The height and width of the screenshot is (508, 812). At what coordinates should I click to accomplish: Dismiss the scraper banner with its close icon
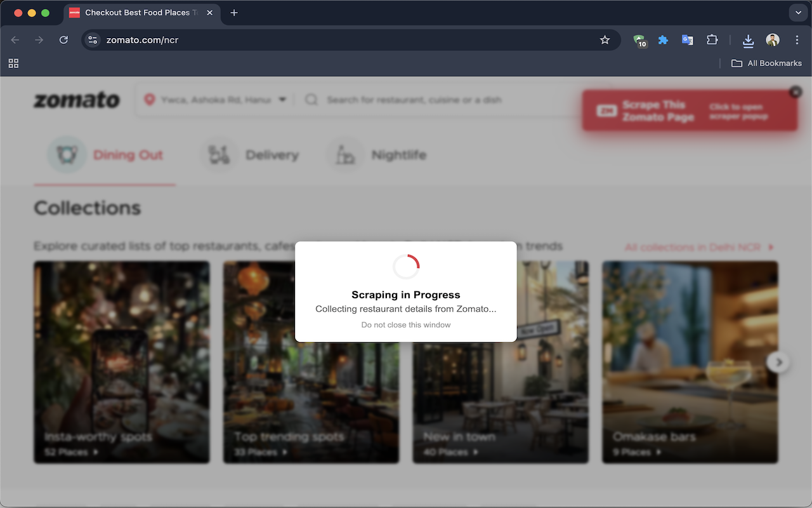coord(796,92)
